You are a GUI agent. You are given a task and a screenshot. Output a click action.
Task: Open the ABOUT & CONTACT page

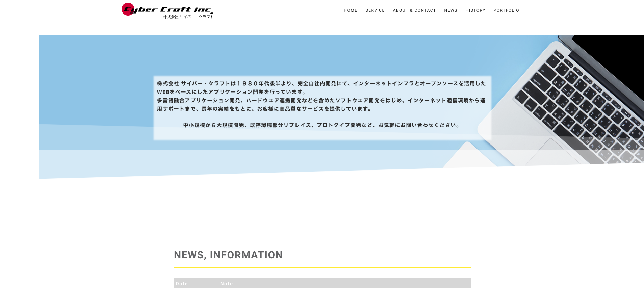pos(414,10)
